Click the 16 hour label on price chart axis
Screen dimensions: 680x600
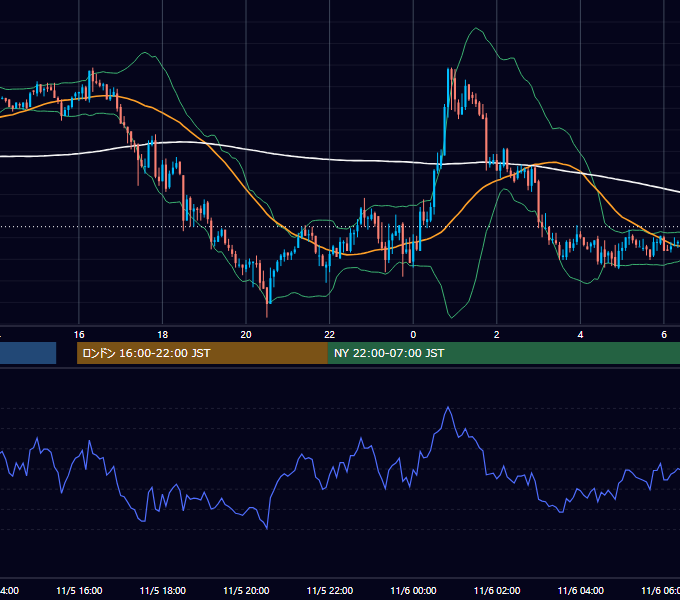pyautogui.click(x=79, y=335)
